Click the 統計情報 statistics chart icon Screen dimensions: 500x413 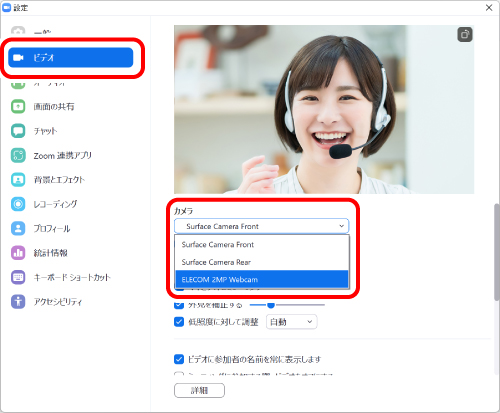click(18, 253)
